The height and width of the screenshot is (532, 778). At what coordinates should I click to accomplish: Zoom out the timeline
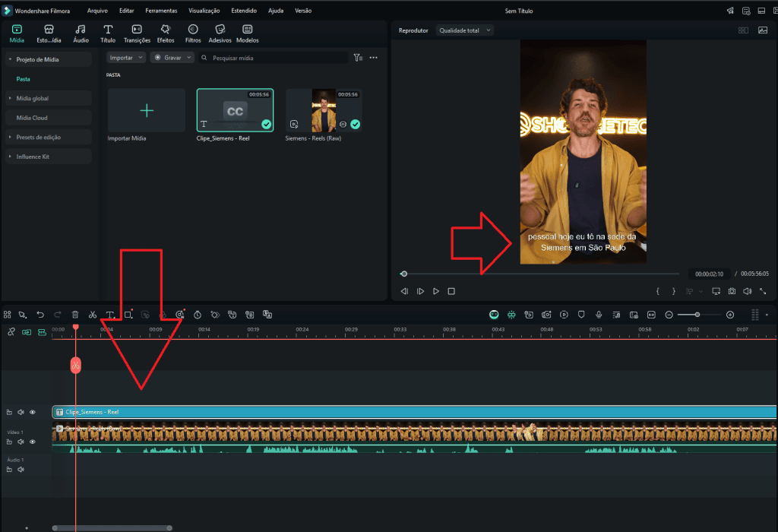pos(669,315)
